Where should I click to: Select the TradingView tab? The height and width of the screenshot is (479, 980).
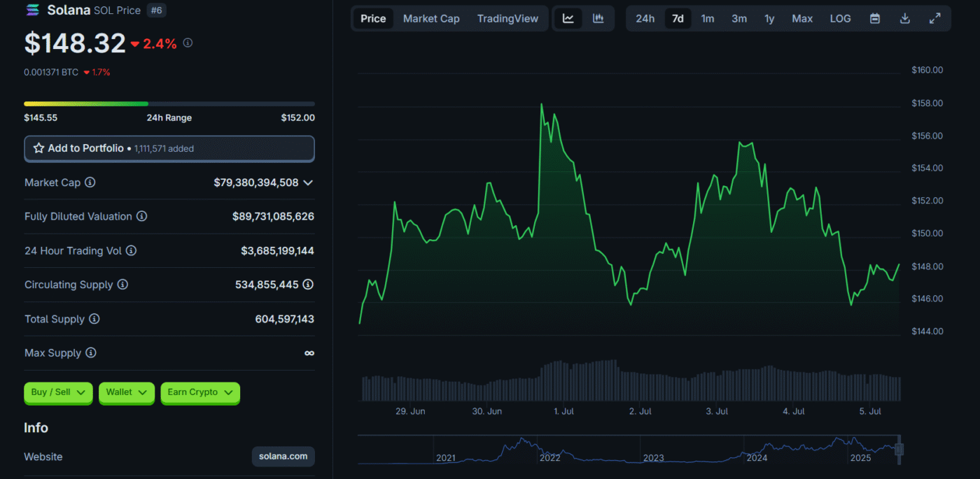tap(507, 19)
